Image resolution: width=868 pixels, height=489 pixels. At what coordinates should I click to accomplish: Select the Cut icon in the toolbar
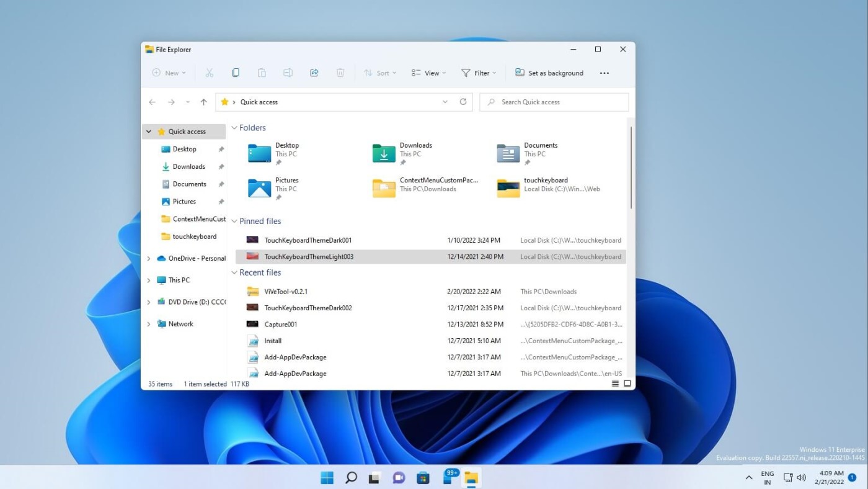[x=210, y=73]
